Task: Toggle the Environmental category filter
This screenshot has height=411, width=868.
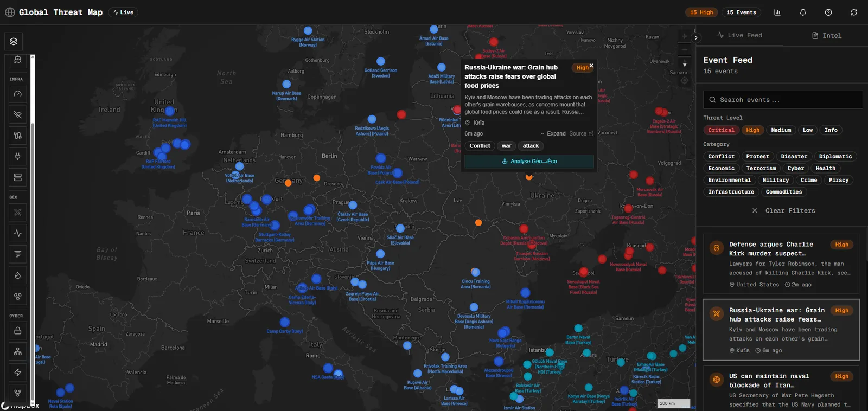Action: 729,181
